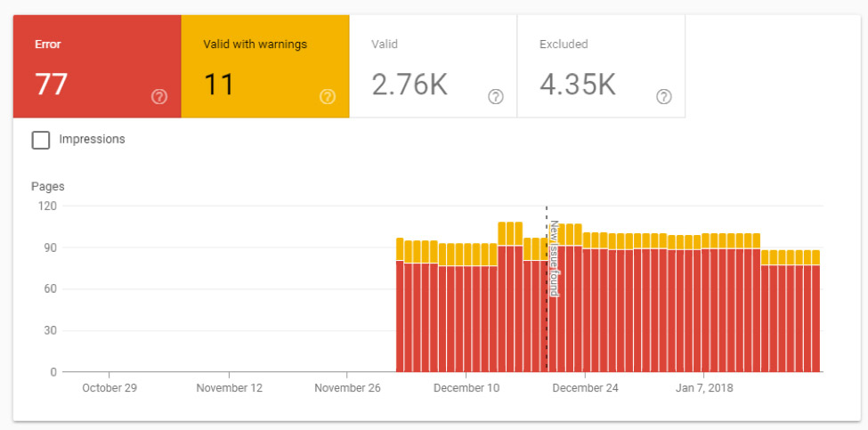Click the December 24 axis date label
This screenshot has height=430, width=868.
[x=585, y=388]
